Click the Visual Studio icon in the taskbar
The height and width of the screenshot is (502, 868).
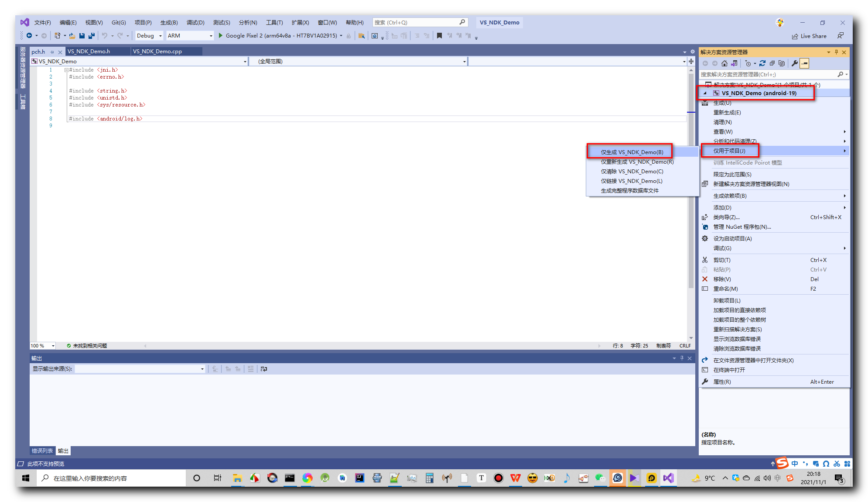click(x=668, y=478)
